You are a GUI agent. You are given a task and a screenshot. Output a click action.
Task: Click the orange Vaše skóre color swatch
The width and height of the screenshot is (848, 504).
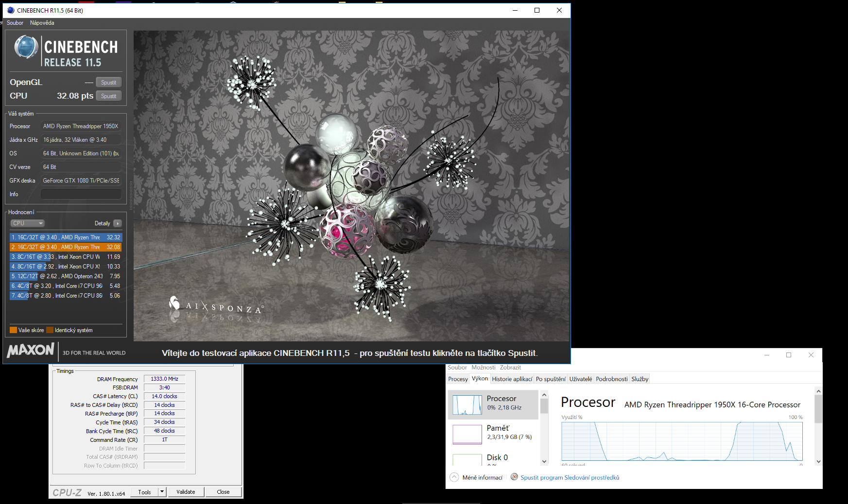tap(14, 330)
